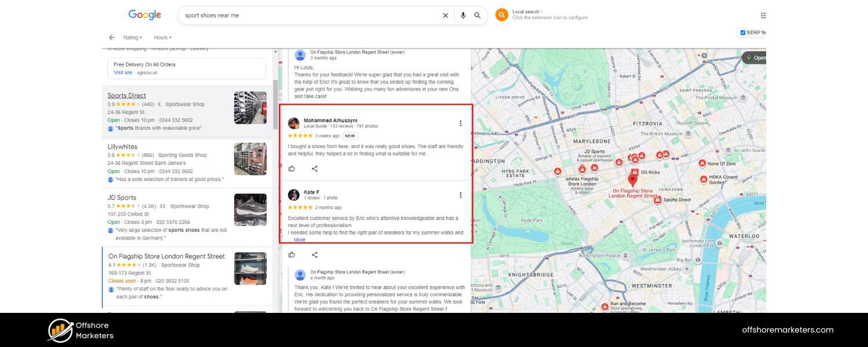Clear the search query with the X icon
Screen dimensions: 868x347
(x=446, y=15)
